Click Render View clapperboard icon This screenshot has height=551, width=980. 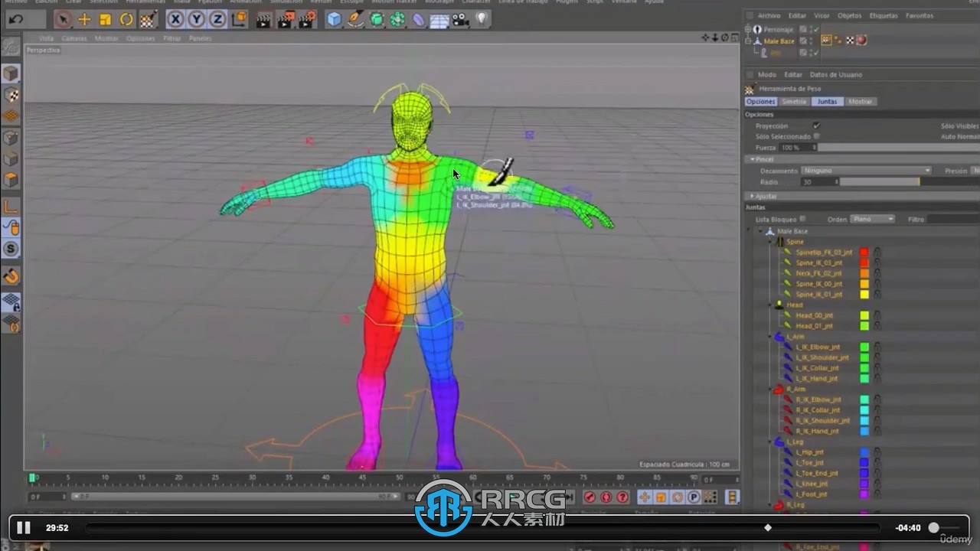(x=263, y=20)
